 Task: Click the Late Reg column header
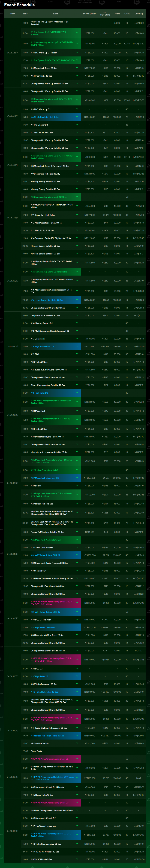pos(138,14)
